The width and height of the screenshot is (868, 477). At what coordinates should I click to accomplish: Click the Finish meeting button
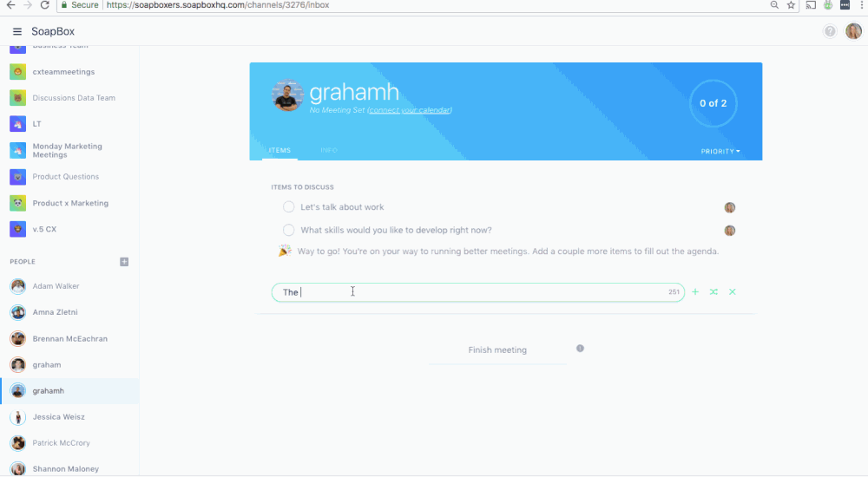[497, 350]
